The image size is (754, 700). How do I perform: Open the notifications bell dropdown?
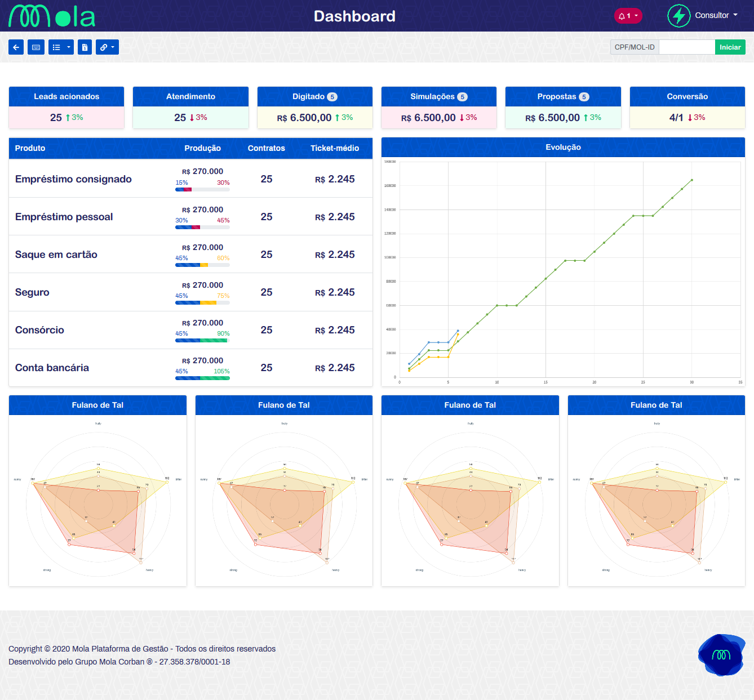pos(628,16)
